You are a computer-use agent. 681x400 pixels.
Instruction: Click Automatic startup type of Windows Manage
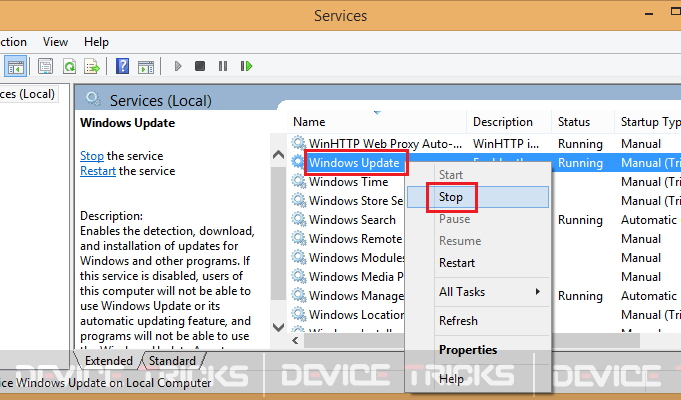(x=649, y=296)
